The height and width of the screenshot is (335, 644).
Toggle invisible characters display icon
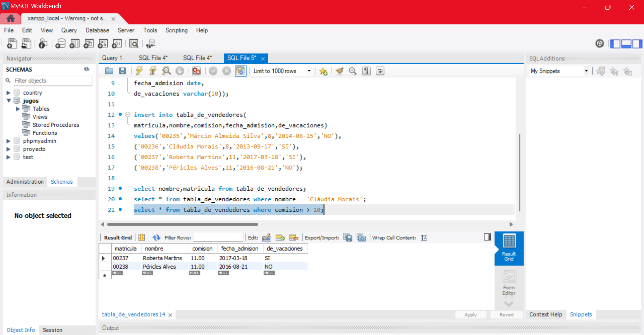[x=366, y=71]
